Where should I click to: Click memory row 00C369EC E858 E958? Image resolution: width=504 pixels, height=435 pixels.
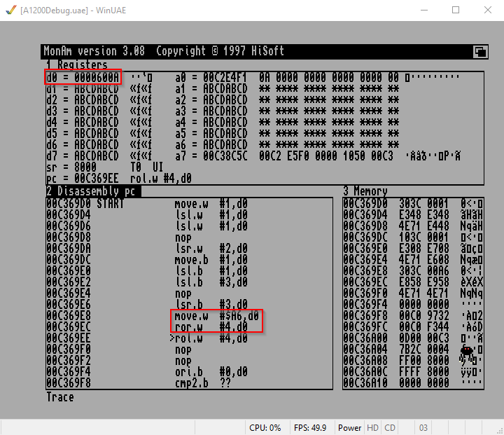[x=413, y=282]
